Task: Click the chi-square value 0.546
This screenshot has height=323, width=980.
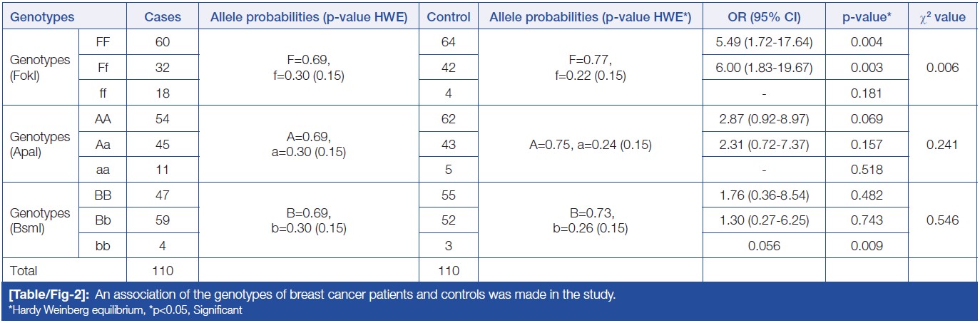Action: point(943,220)
